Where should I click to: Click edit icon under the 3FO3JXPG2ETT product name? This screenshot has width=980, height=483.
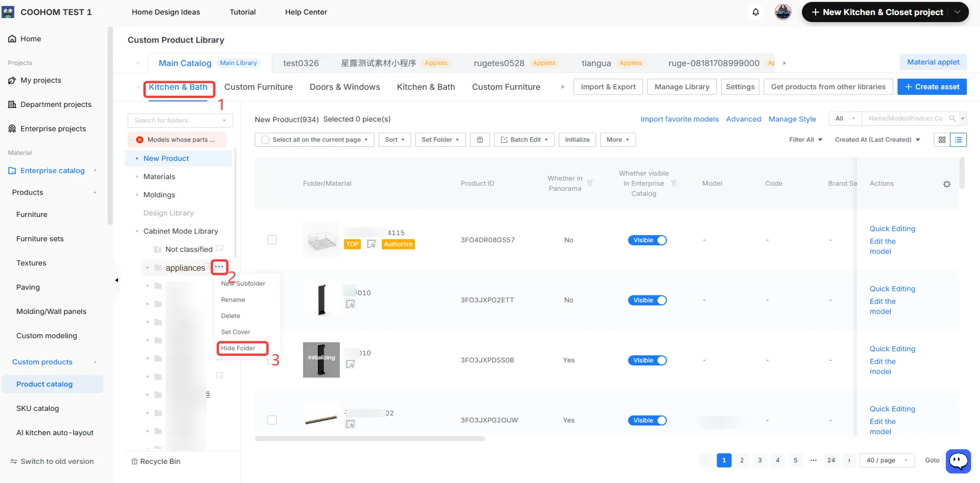tap(351, 304)
